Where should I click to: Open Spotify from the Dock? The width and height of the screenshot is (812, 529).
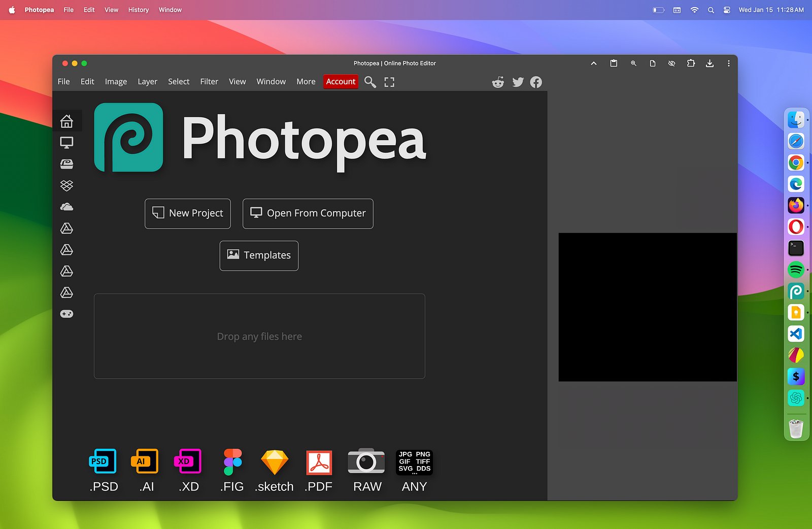(x=796, y=270)
